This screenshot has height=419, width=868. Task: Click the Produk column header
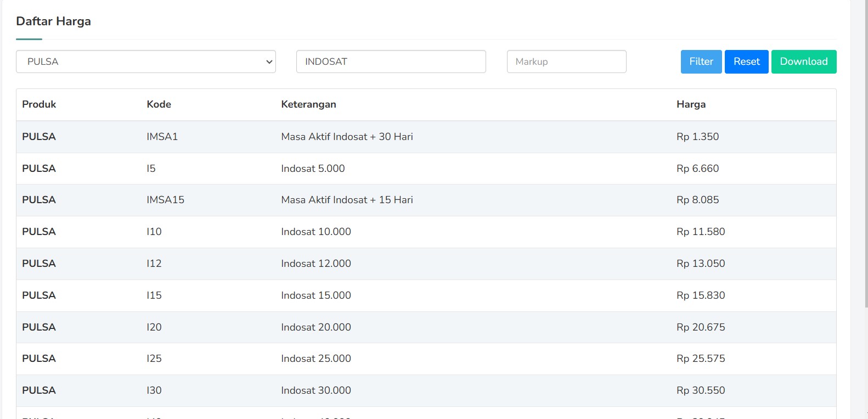(x=39, y=104)
